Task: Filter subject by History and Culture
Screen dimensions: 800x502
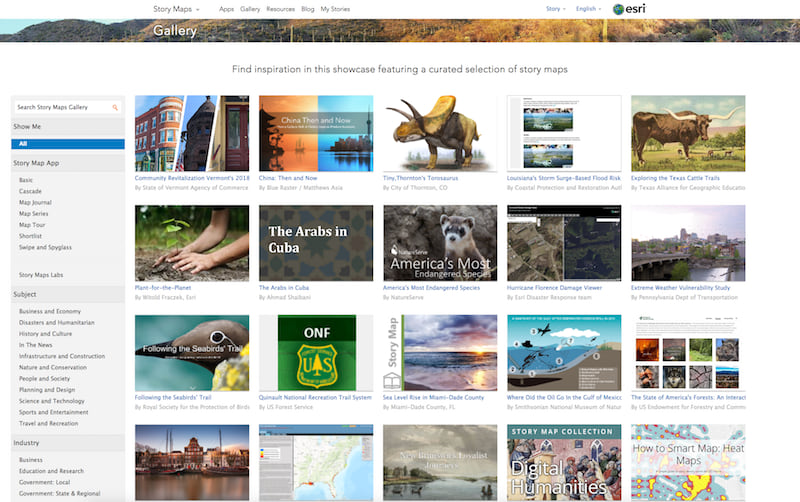Action: [45, 334]
